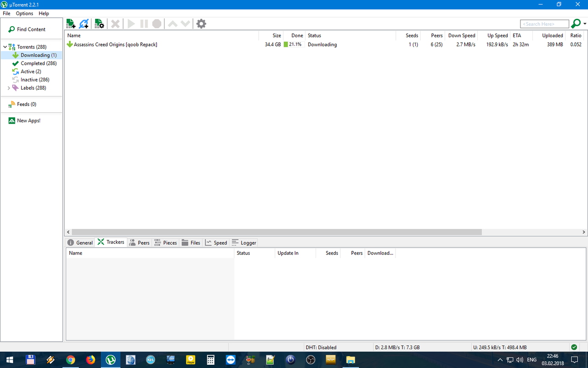Click the horizontal scrollbar thumb
The height and width of the screenshot is (368, 588).
[x=277, y=232]
